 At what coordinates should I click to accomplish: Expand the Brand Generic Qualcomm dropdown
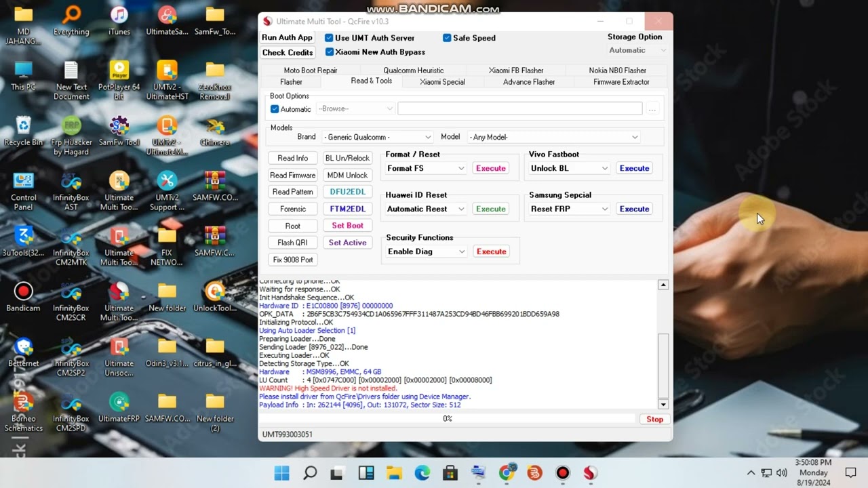pos(377,137)
